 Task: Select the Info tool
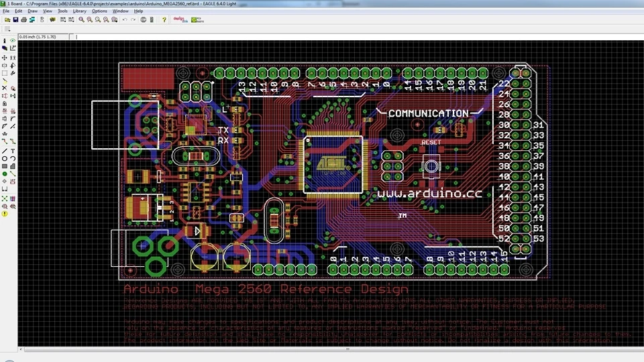click(x=5, y=41)
